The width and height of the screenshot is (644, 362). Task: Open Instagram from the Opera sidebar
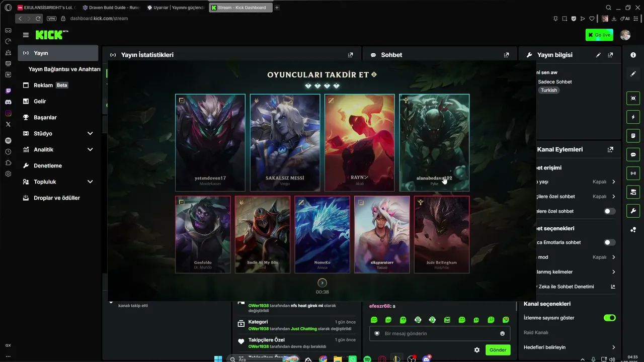point(8,113)
